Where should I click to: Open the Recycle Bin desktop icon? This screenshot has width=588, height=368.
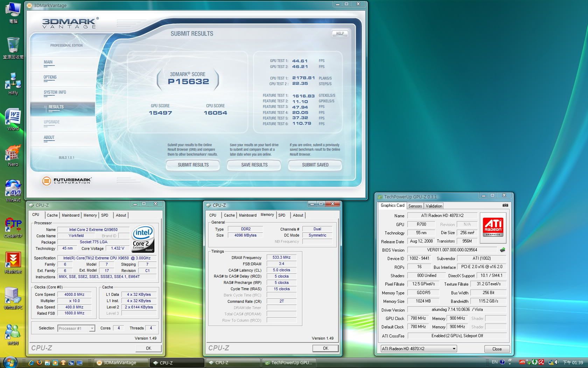(13, 48)
